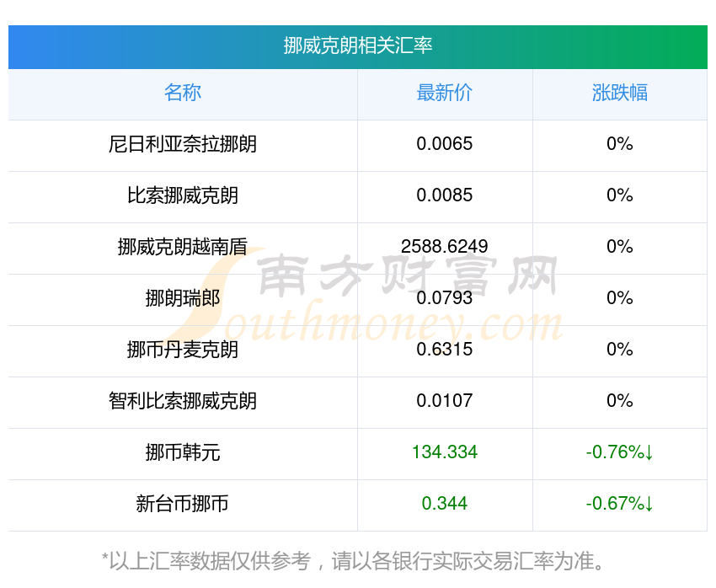
Task: Click the 比索挪威克朗 row name
Action: [183, 195]
